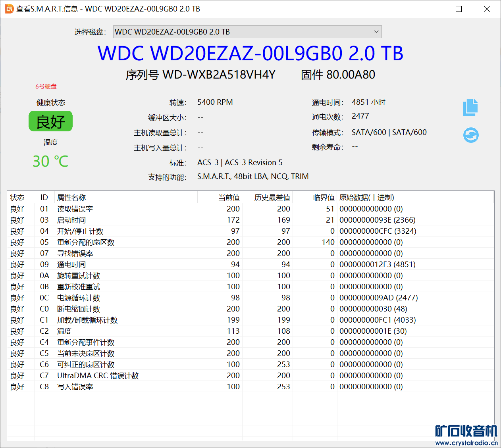Click the 30 ℃ temperature reading
The width and height of the screenshot is (501, 448).
click(x=50, y=162)
